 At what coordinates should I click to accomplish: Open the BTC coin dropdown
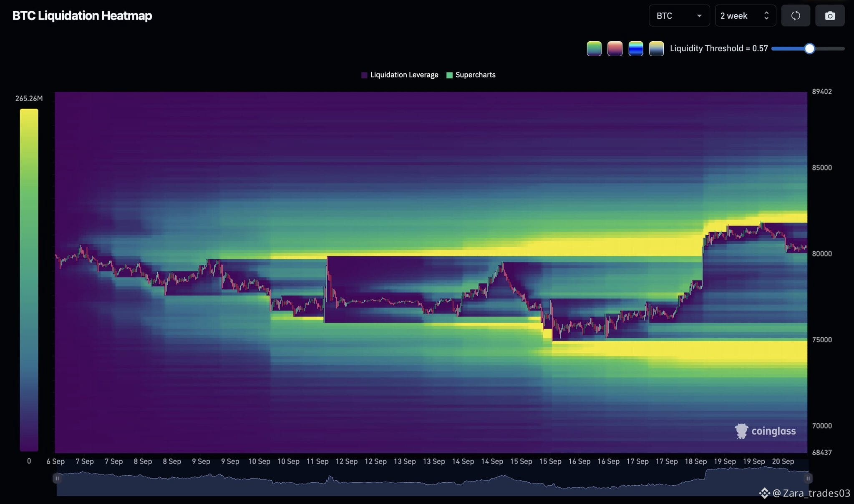679,16
